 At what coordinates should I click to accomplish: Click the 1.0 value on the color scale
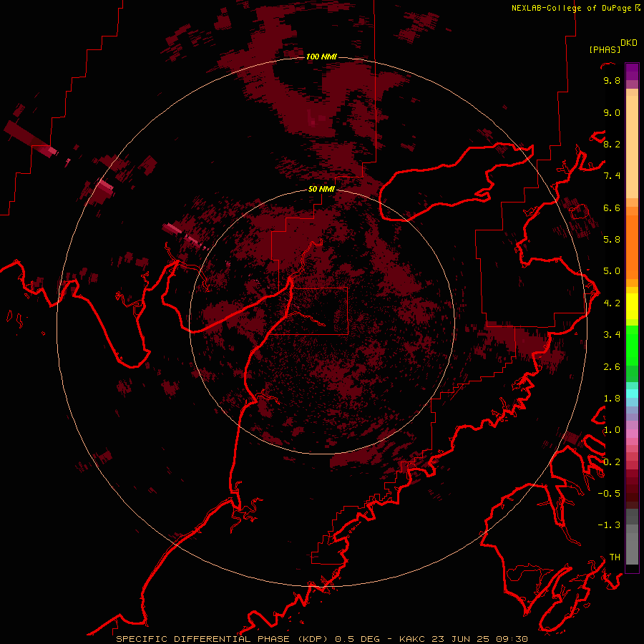click(612, 430)
